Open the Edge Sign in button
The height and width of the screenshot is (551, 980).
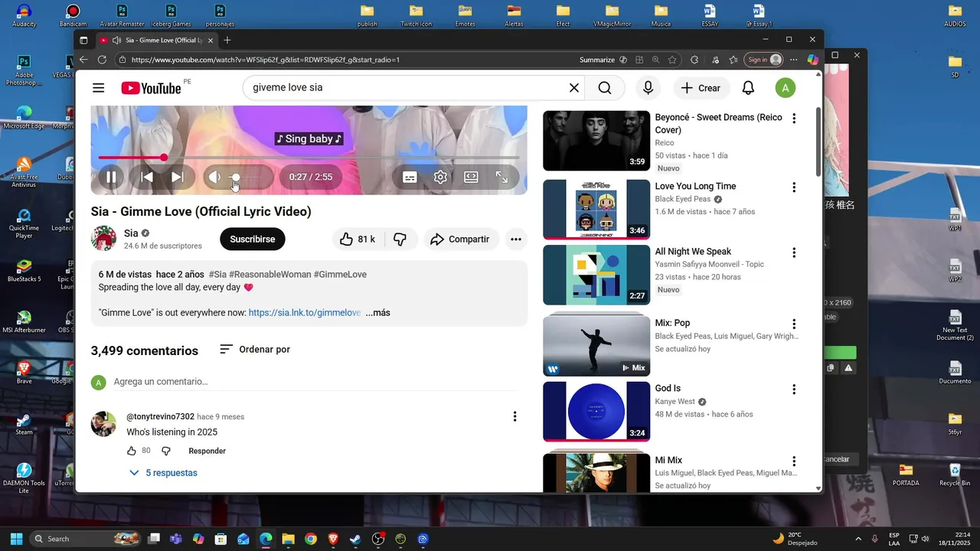tap(765, 60)
